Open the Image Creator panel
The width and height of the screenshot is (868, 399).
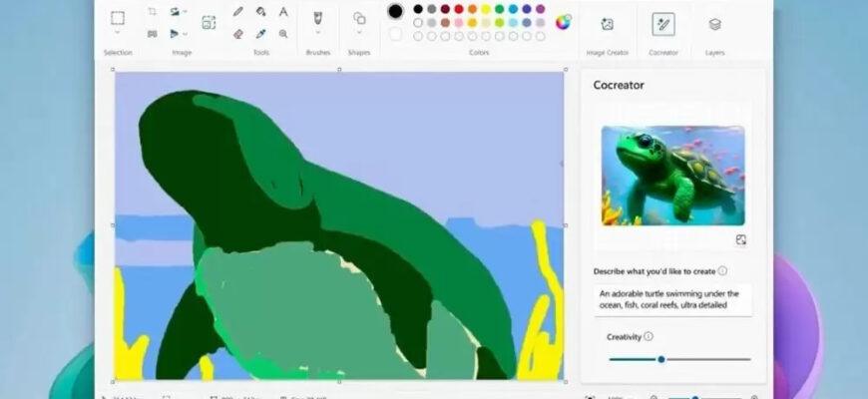[608, 24]
